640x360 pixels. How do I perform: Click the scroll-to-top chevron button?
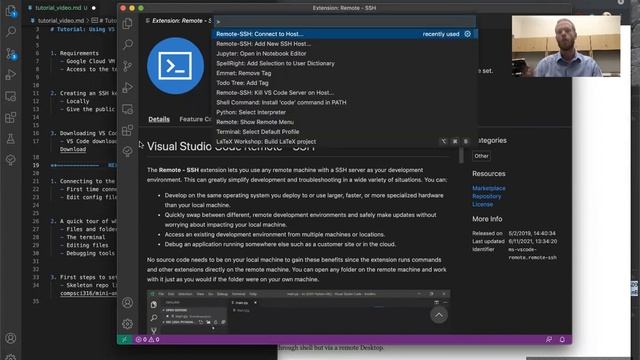(439, 315)
